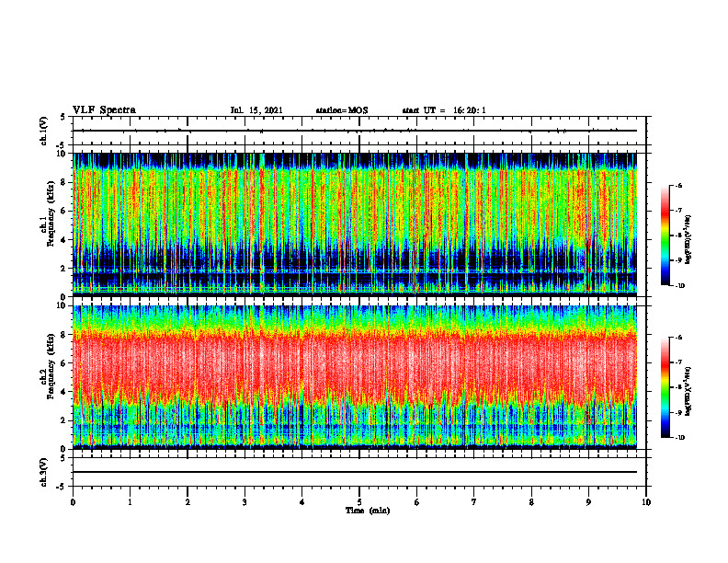The width and height of the screenshot is (728, 563).
Task: Click the ch.2 color bar log(PSD) label
Action: click(x=688, y=390)
